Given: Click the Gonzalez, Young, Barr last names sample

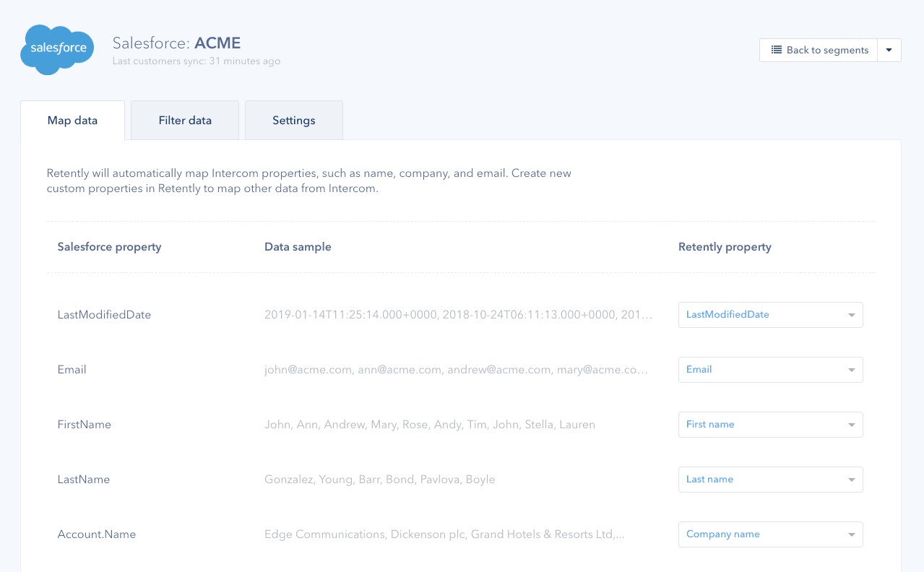Looking at the screenshot, I should coord(380,480).
